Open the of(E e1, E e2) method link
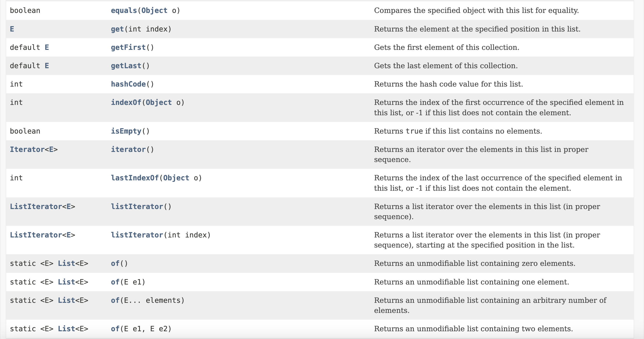 point(115,329)
